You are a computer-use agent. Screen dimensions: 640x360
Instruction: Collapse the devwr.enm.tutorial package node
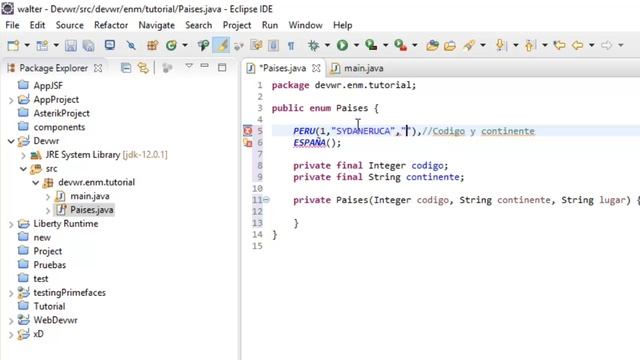click(36, 182)
